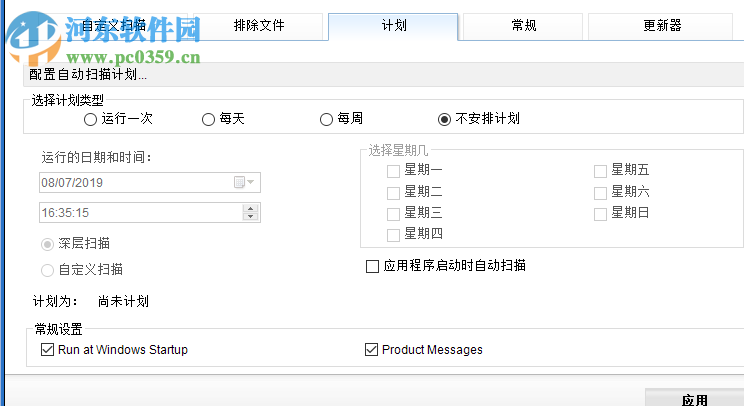This screenshot has width=744, height=406.
Task: Click the 尚未计划 status text
Action: point(123,301)
